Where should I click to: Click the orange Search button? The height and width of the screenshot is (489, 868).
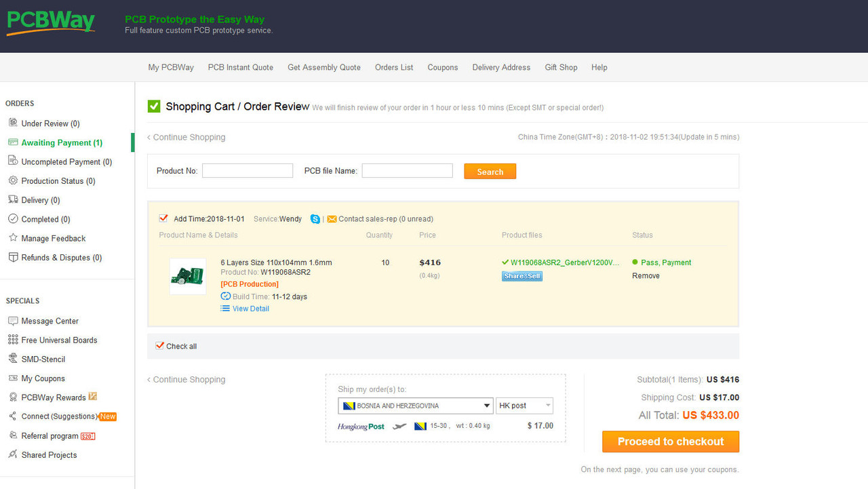(x=490, y=172)
